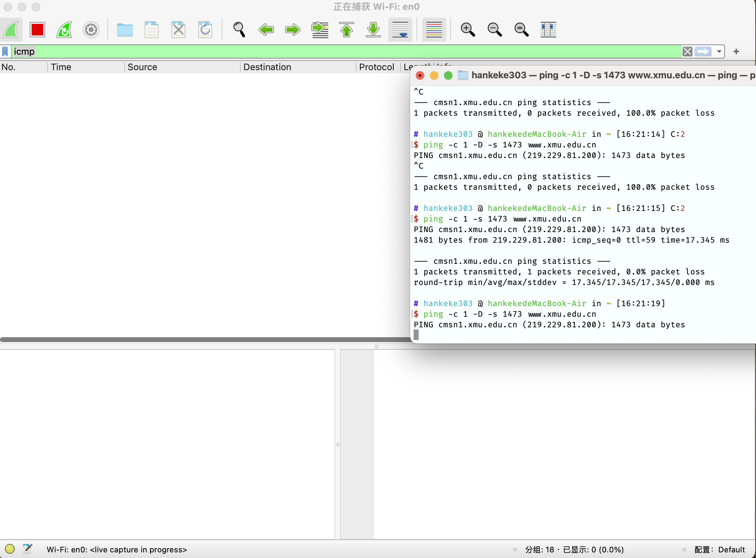Click the [16:21:19] prompt timestamp
The image size is (756, 558).
[x=641, y=303]
